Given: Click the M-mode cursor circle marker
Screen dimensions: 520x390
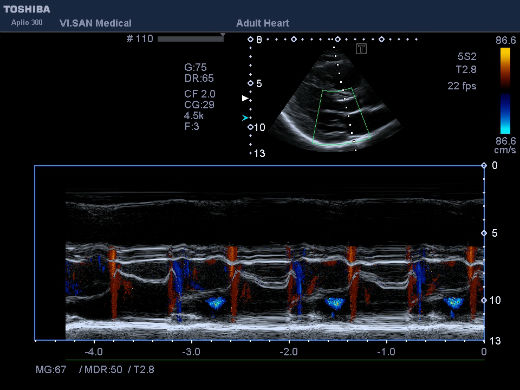Looking at the screenshot, I should click(354, 141).
